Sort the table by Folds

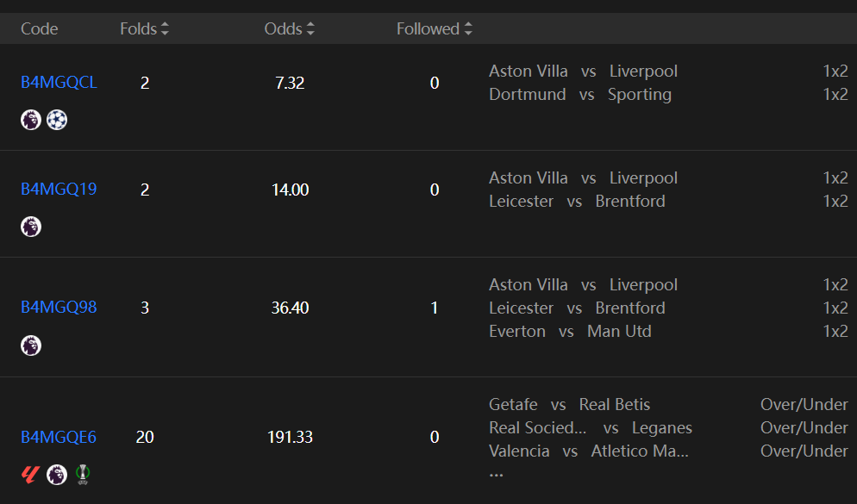145,29
